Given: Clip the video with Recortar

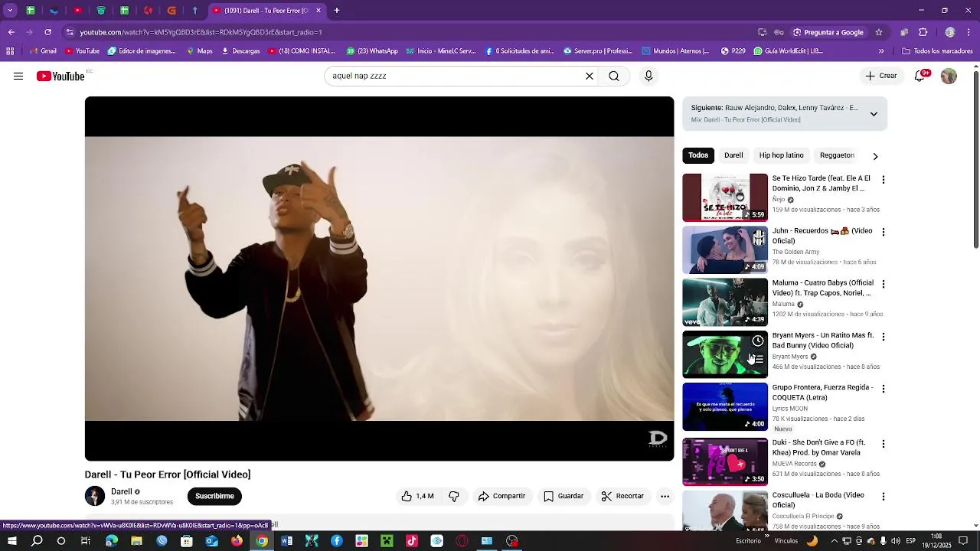Looking at the screenshot, I should [x=622, y=496].
